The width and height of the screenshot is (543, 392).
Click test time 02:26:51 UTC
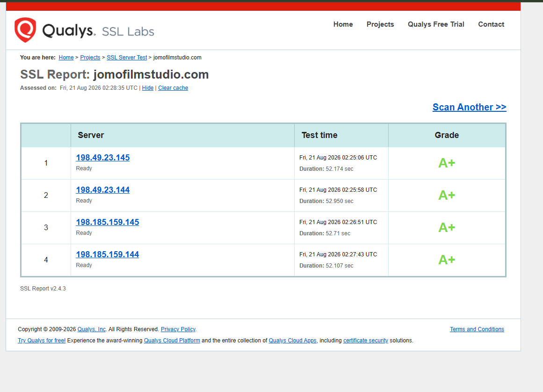pos(338,222)
